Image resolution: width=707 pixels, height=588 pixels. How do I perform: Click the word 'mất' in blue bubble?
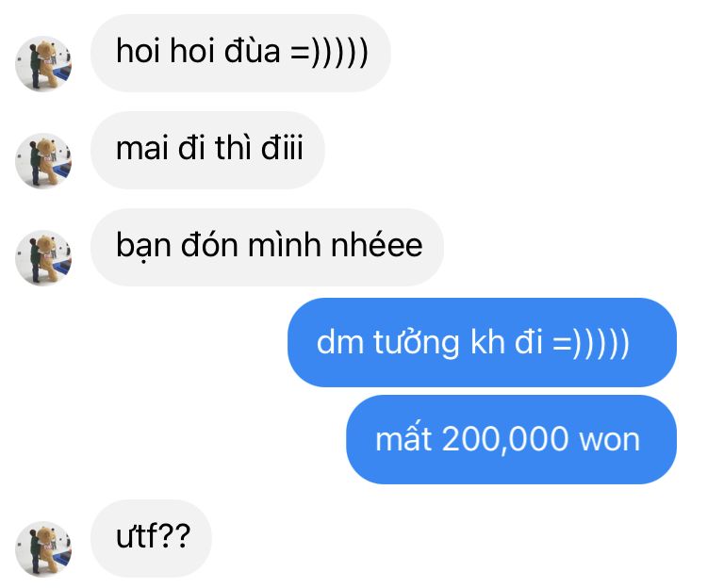coord(403,437)
